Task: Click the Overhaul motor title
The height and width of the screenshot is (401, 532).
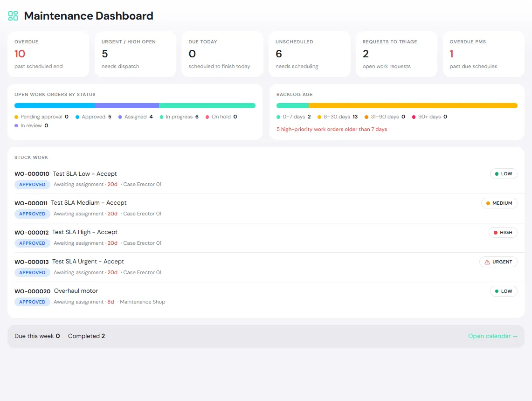Action: (76, 291)
